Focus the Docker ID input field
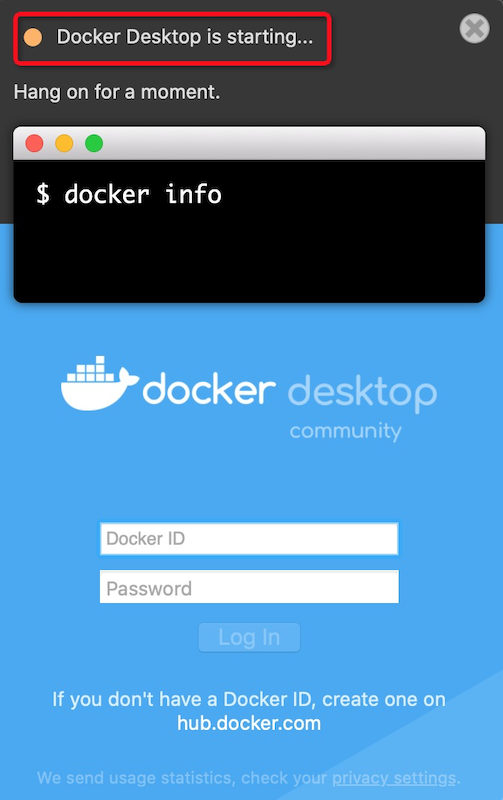 (249, 538)
